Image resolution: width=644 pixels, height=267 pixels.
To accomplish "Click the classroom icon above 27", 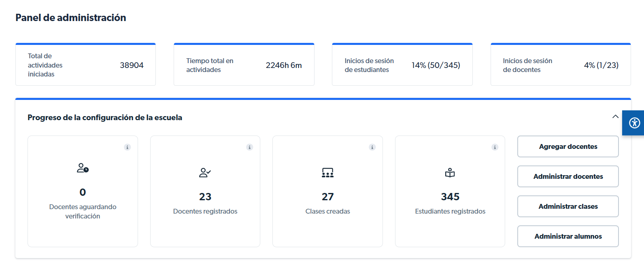I will 327,173.
